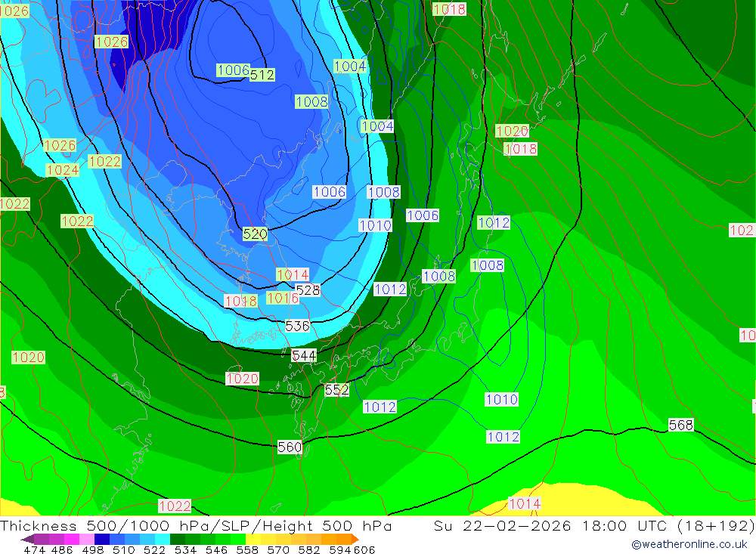Click the 1006 label beside 512
This screenshot has width=756, height=554.
tap(233, 70)
